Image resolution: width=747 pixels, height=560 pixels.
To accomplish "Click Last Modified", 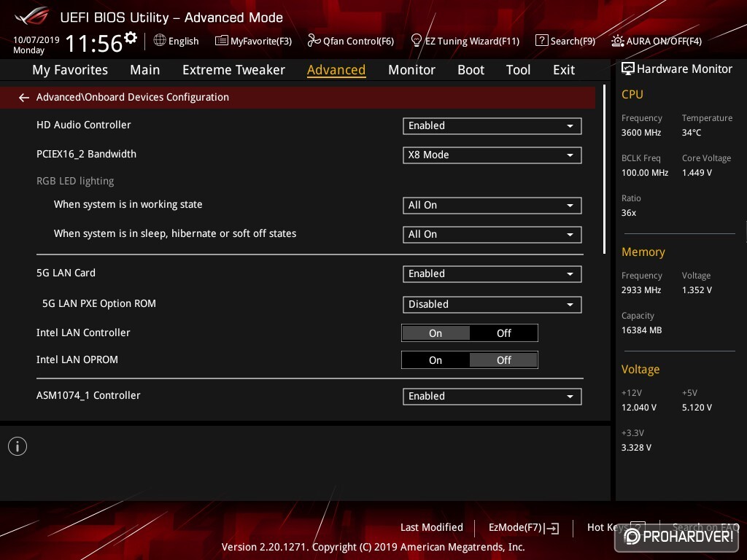I will click(432, 527).
